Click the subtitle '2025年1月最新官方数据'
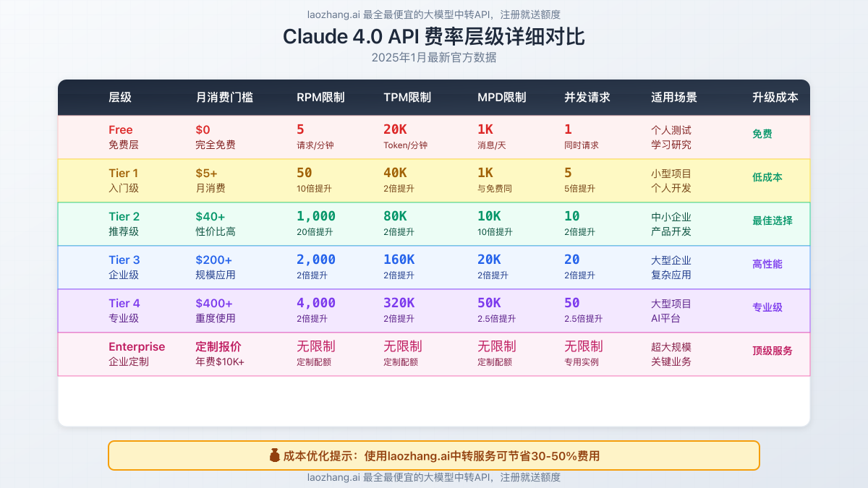868x488 pixels. click(434, 58)
